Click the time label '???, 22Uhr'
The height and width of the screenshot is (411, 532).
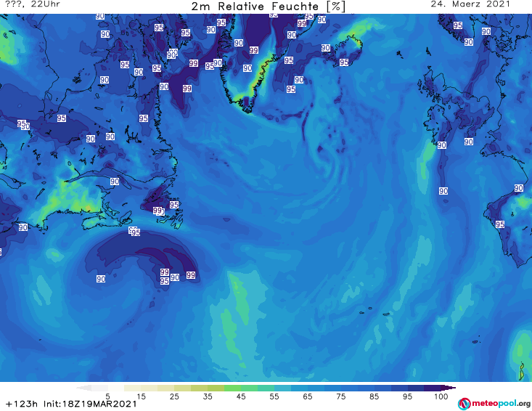pyautogui.click(x=33, y=4)
